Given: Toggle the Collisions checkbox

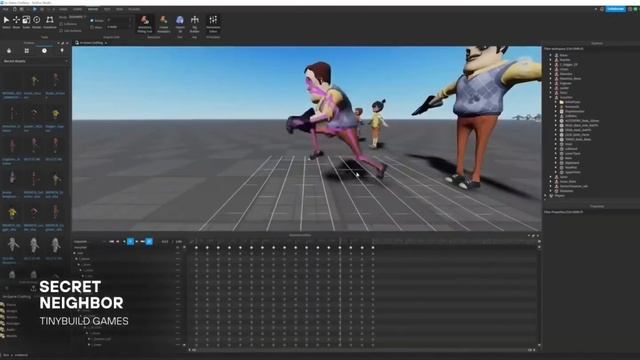Looking at the screenshot, I should click(61, 24).
